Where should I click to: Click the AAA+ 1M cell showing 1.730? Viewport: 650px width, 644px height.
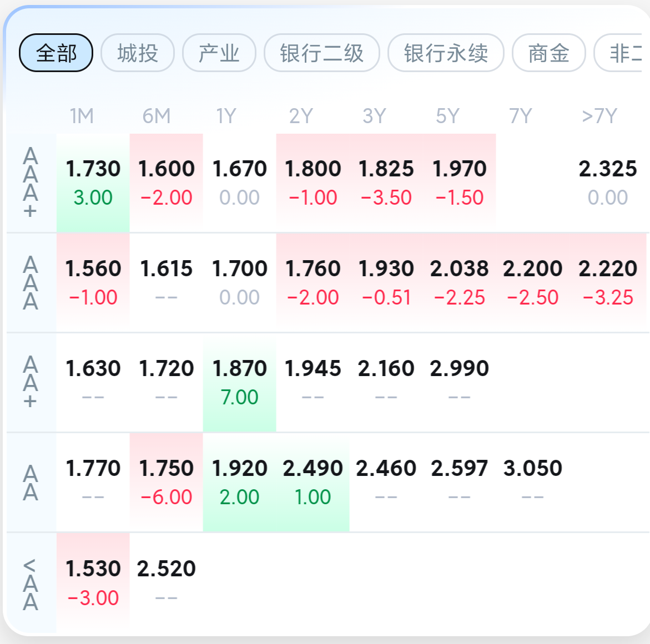click(x=93, y=182)
